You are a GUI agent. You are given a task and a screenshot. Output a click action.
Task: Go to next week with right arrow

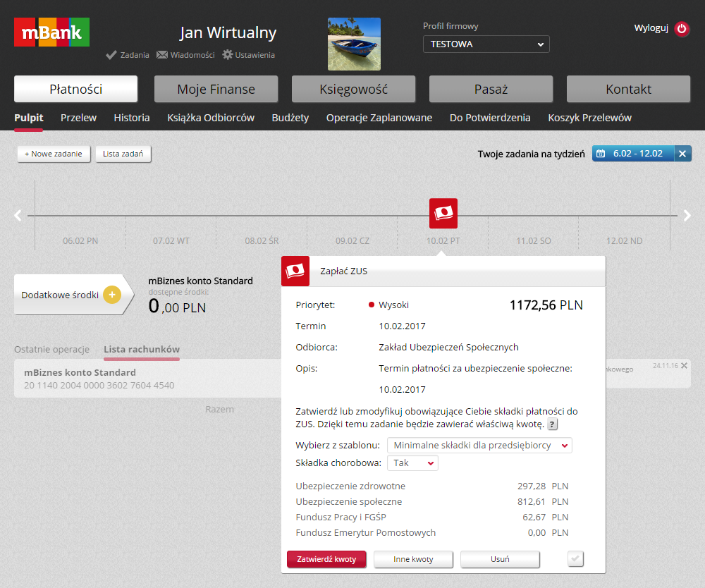[x=687, y=215]
